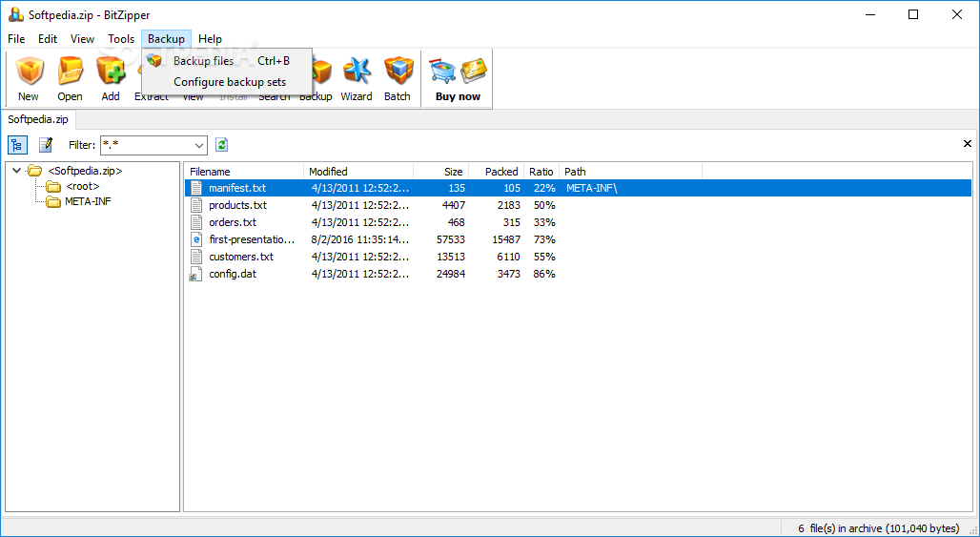Click the manifest.txt file icon
980x537 pixels.
click(x=197, y=188)
